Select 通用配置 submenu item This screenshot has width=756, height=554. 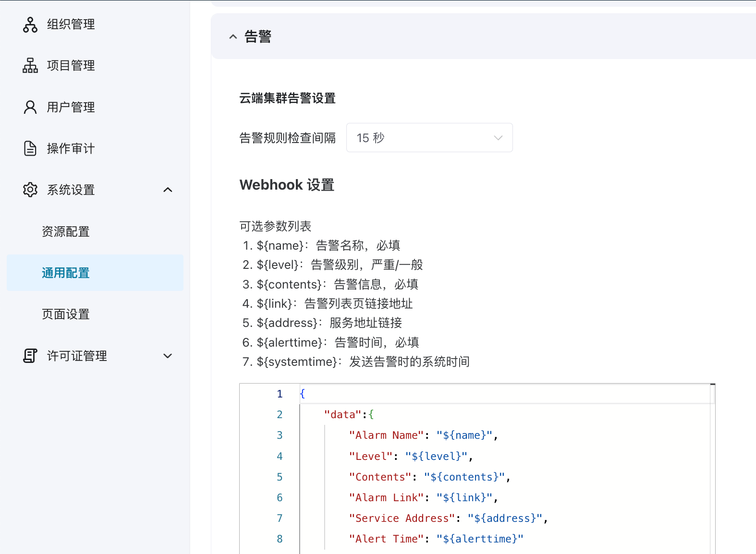click(95, 273)
